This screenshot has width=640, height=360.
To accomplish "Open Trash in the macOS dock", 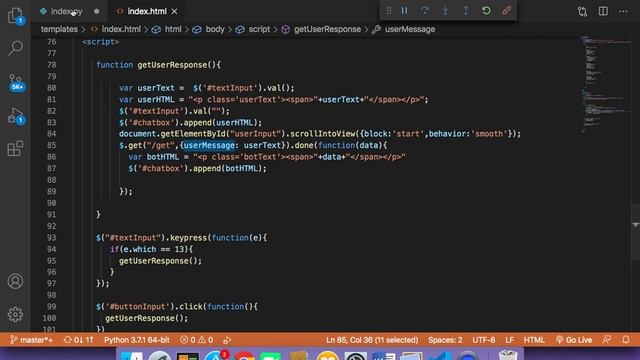I will click(x=508, y=356).
